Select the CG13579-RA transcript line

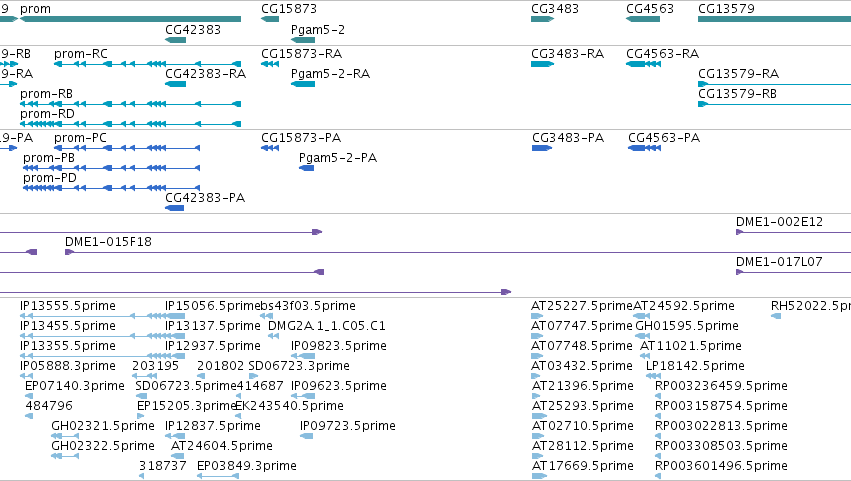tap(774, 84)
